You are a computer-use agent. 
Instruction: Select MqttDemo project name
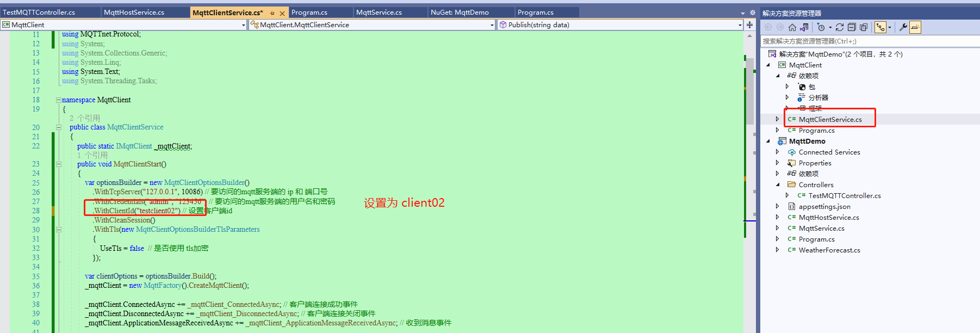tap(807, 141)
